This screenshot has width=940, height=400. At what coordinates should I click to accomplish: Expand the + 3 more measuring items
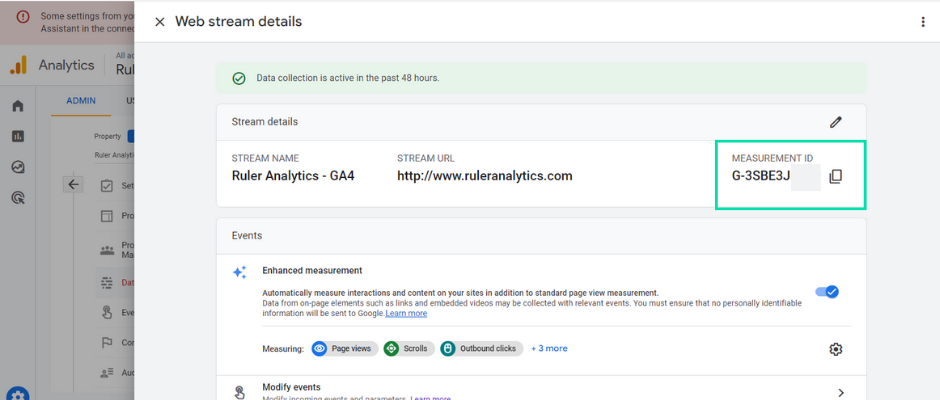[x=549, y=348]
